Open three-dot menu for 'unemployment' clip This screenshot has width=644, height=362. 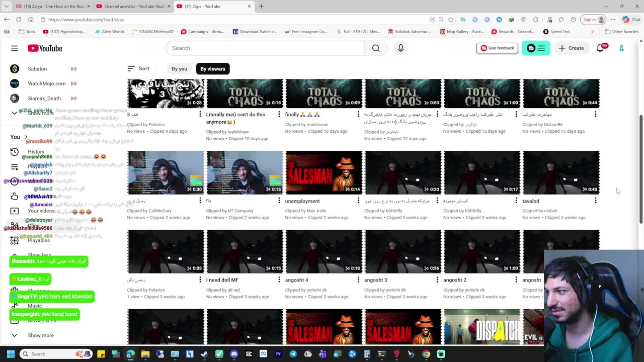[358, 201]
